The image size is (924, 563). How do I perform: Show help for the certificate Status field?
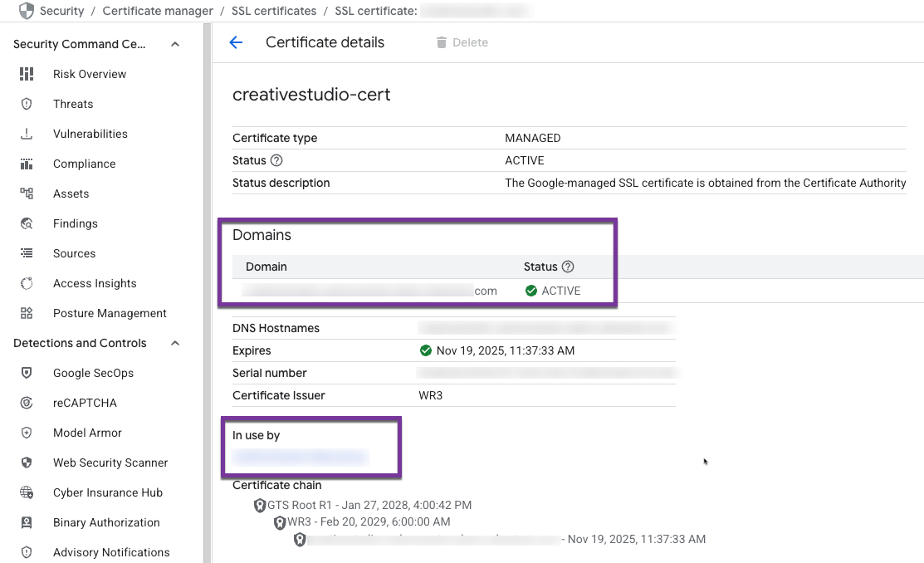pos(276,160)
